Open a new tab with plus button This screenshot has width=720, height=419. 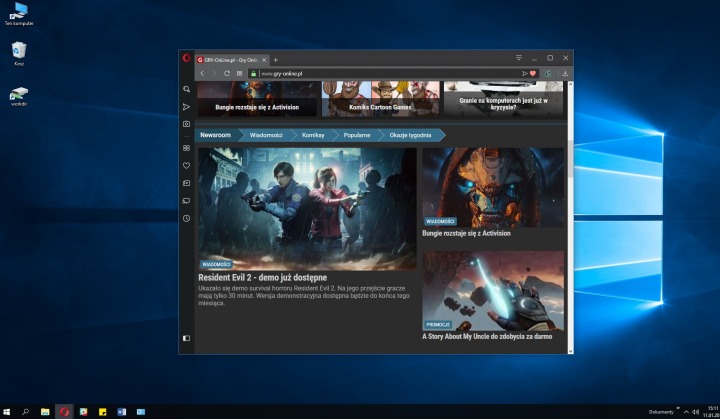(x=276, y=59)
